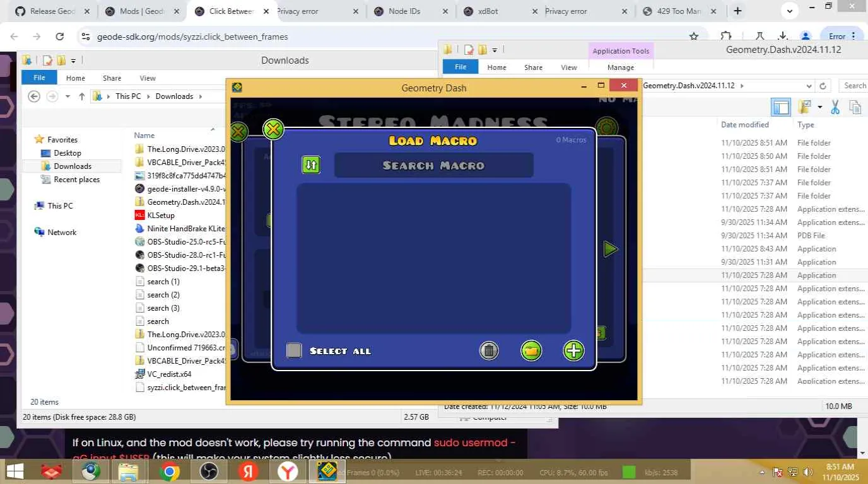Image resolution: width=868 pixels, height=484 pixels.
Task: Click Forward arrow in Downloads explorer
Action: pos(52,96)
